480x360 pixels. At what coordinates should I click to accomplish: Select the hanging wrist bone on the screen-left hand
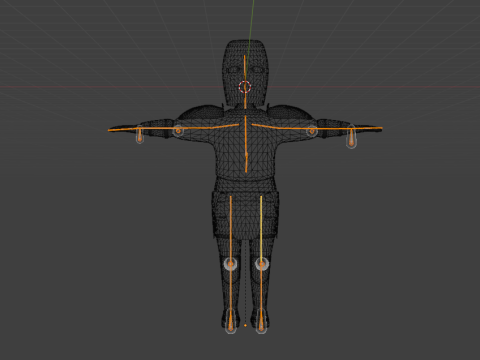pyautogui.click(x=140, y=135)
